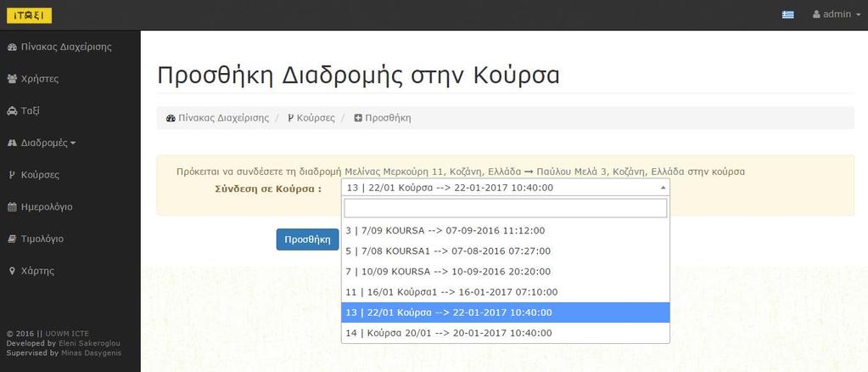Viewport: 868px width, 372px height.
Task: Click the plus icon in Προσθήκη breadcrumb
Action: click(358, 118)
